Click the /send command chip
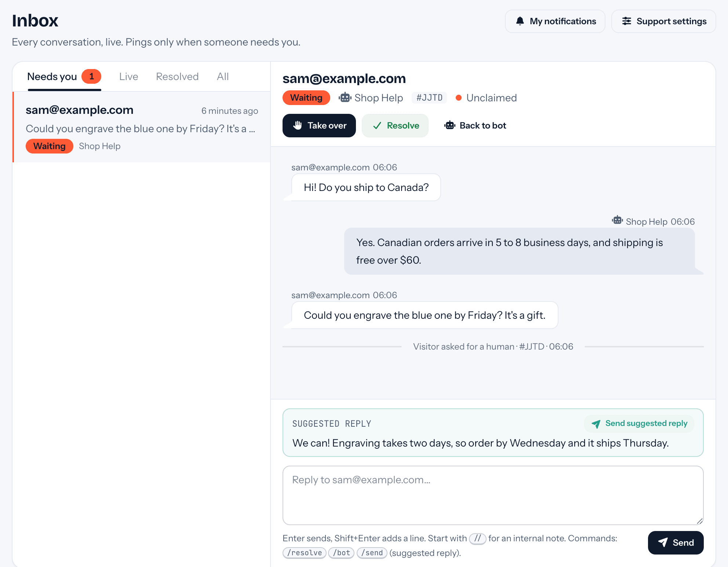The image size is (728, 567). (372, 553)
